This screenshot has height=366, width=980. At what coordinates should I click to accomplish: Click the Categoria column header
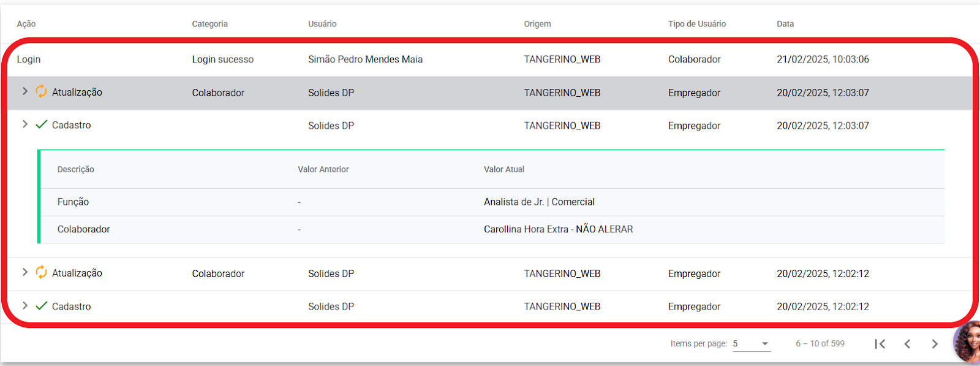[x=209, y=24]
